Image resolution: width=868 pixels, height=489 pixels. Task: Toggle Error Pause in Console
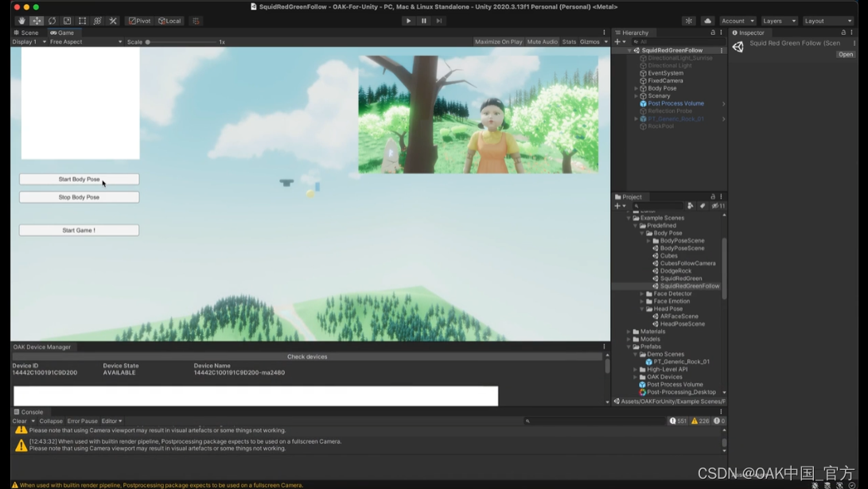[x=83, y=421]
